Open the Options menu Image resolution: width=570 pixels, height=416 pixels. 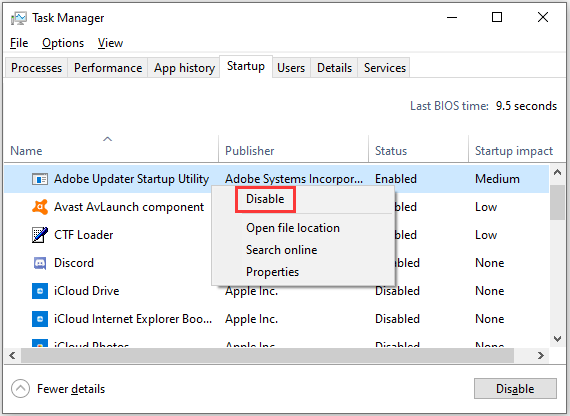pos(63,43)
